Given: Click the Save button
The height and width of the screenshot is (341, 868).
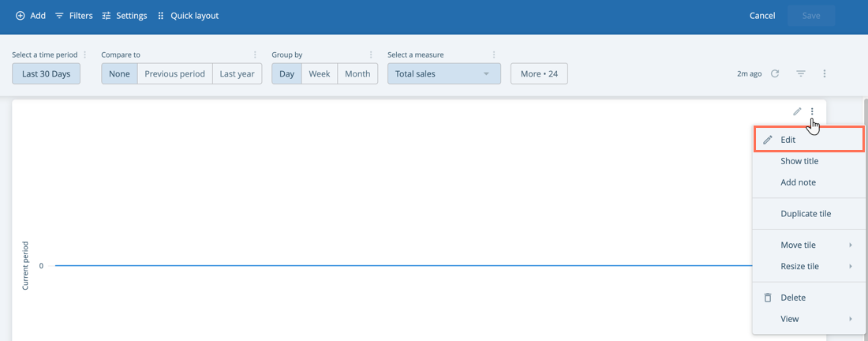Looking at the screenshot, I should coord(811,16).
